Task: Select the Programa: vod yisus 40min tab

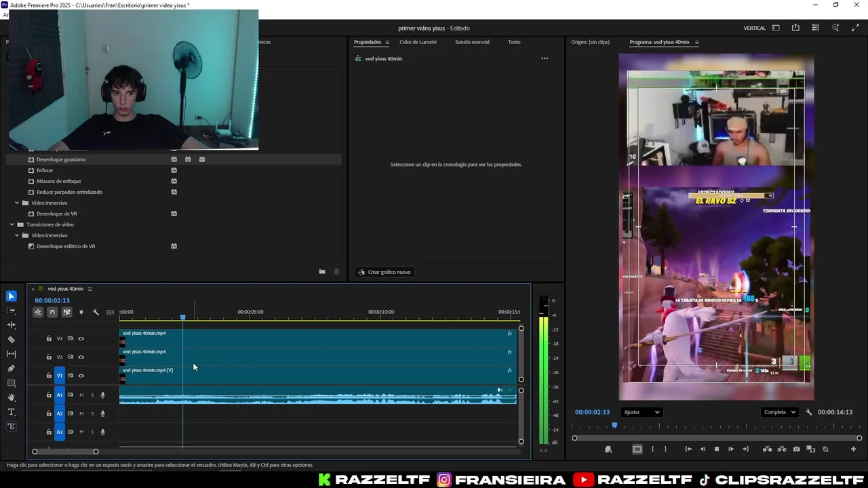Action: tap(659, 42)
